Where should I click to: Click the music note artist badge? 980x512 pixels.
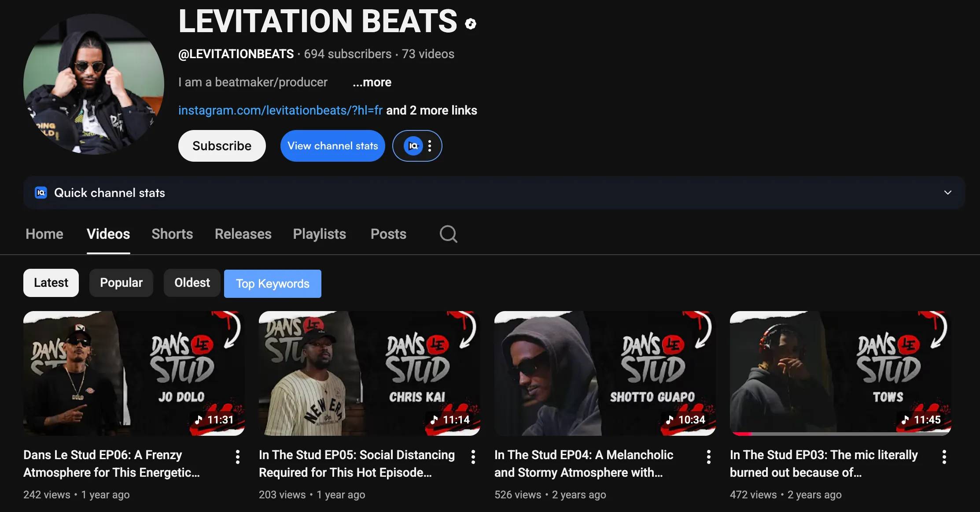471,24
